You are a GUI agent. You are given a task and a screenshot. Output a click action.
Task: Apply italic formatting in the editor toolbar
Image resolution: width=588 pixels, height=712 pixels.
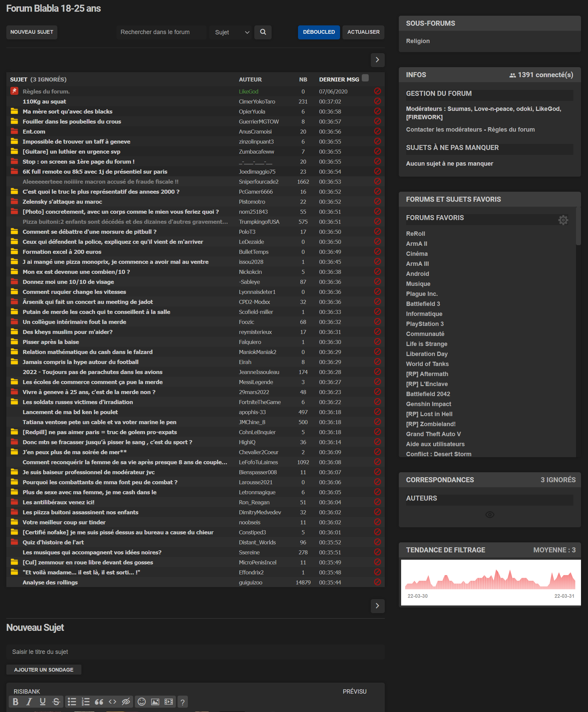click(29, 702)
